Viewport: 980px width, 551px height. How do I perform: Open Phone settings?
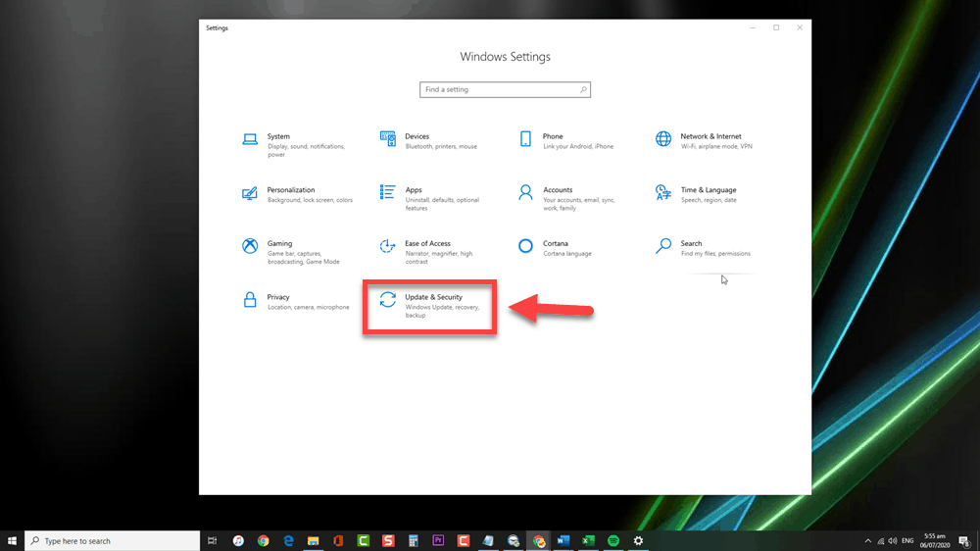pyautogui.click(x=566, y=141)
